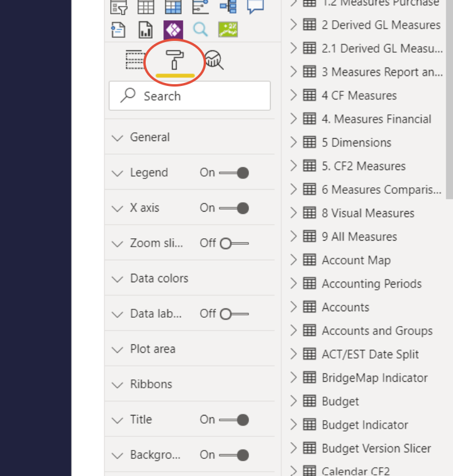Select the Paginated report visual icon
This screenshot has height=476, width=453.
tap(146, 30)
